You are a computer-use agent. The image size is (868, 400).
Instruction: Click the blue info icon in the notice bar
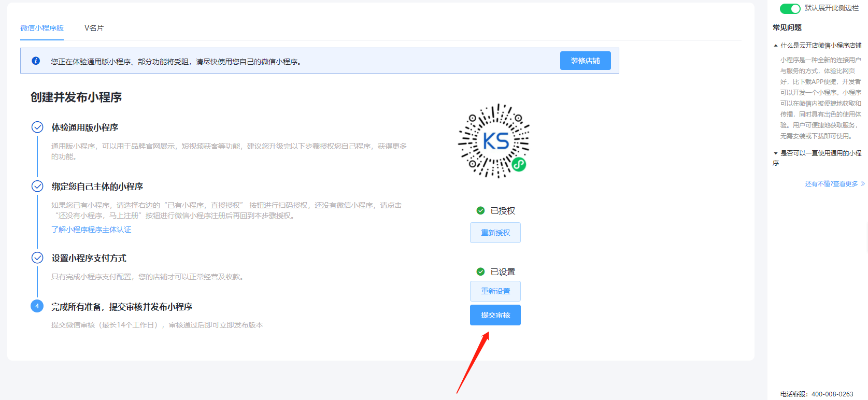point(36,61)
